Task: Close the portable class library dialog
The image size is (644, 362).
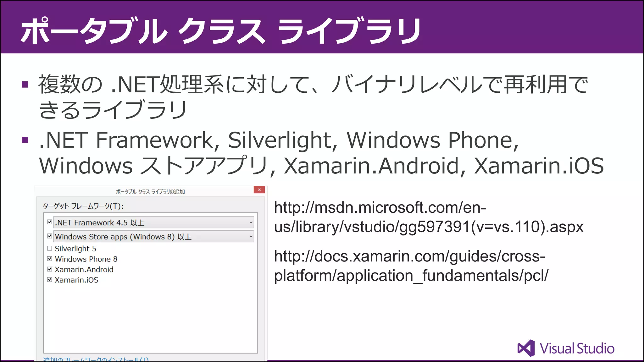Action: pos(259,190)
